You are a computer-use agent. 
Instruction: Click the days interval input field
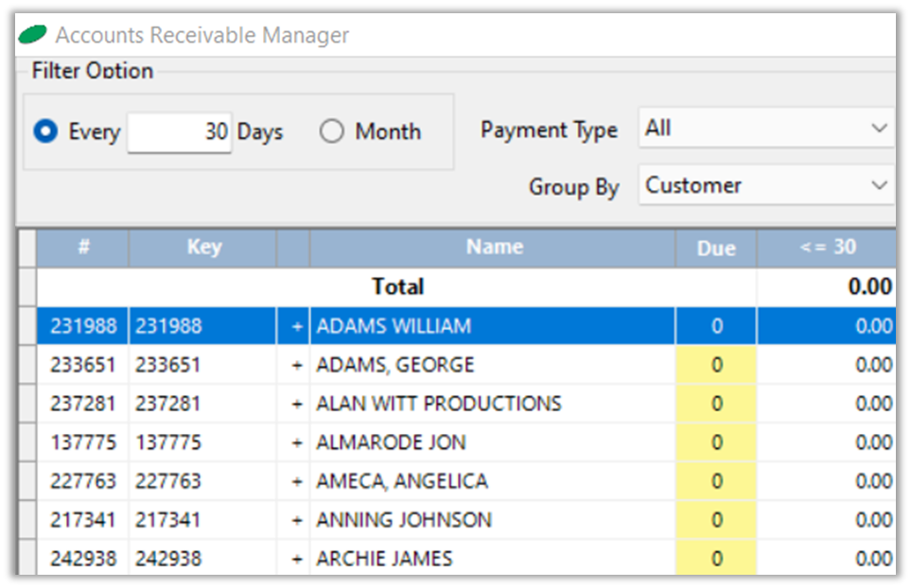(x=180, y=132)
